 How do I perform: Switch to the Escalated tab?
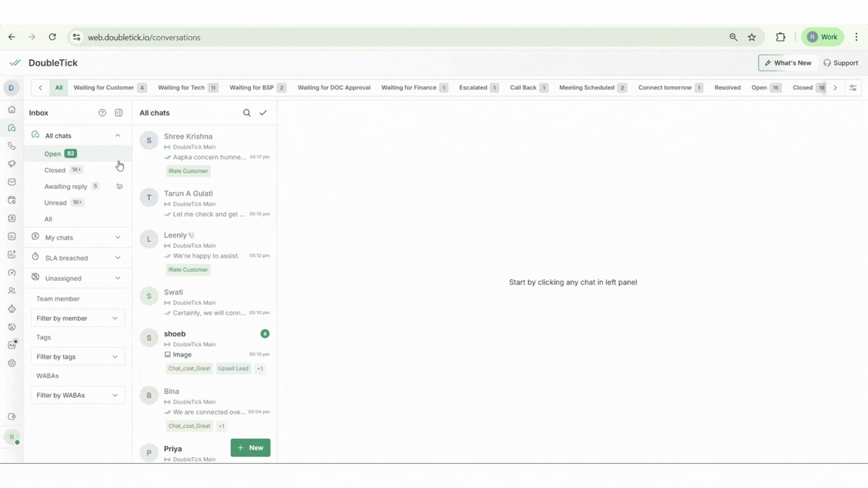473,88
